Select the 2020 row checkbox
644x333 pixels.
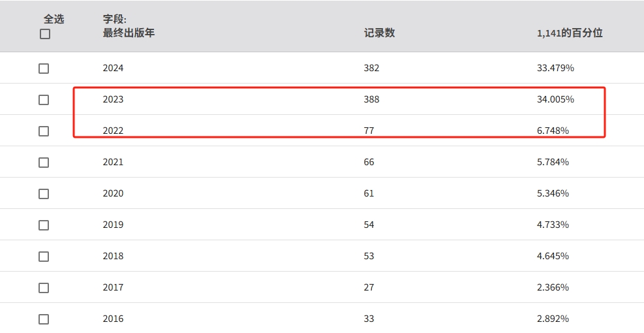click(44, 194)
